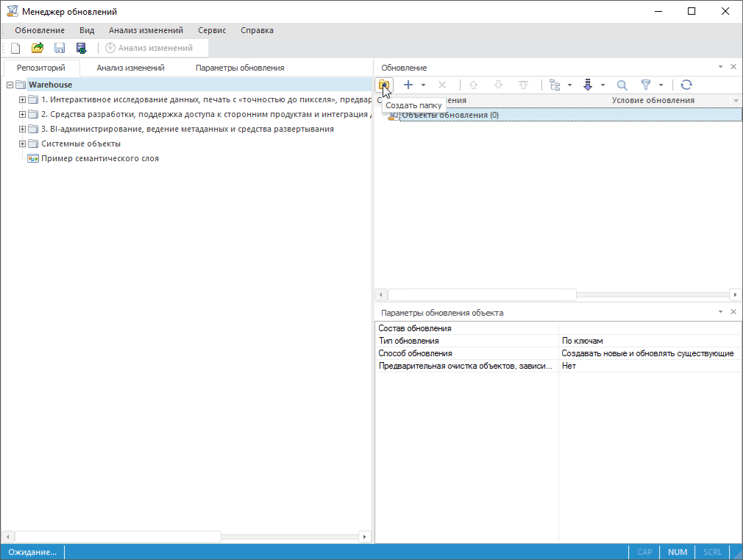Open the Сервис menu
Screen dimensions: 743x560
(x=211, y=30)
